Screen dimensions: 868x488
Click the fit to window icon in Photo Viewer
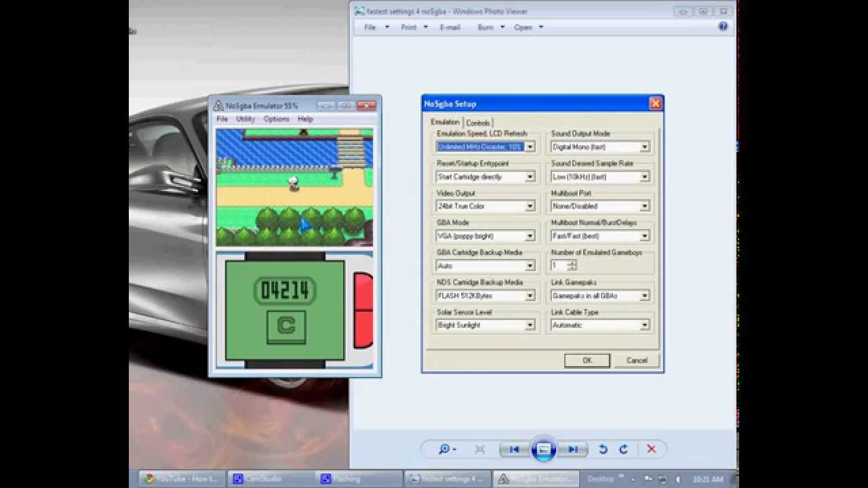(x=480, y=449)
